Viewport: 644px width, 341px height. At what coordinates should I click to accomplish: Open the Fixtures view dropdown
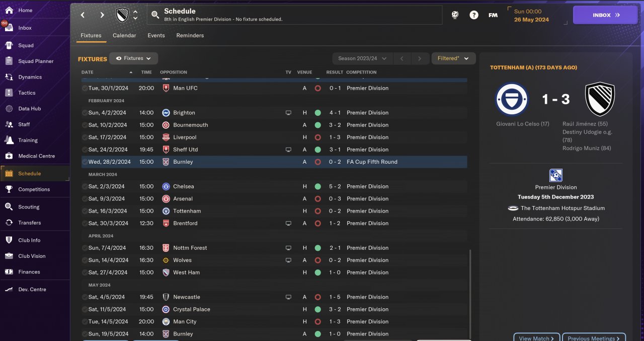tap(133, 58)
